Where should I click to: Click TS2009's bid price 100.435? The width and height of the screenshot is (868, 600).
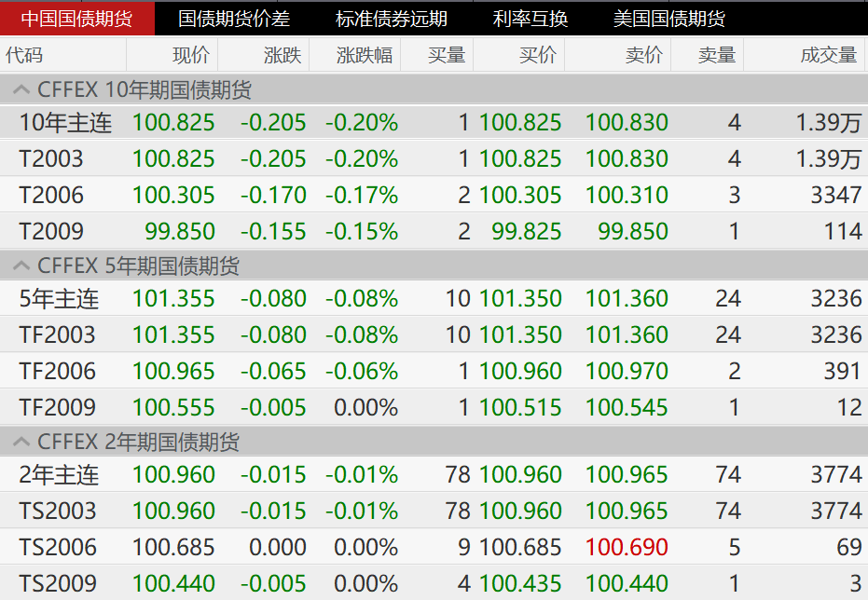coord(520,583)
